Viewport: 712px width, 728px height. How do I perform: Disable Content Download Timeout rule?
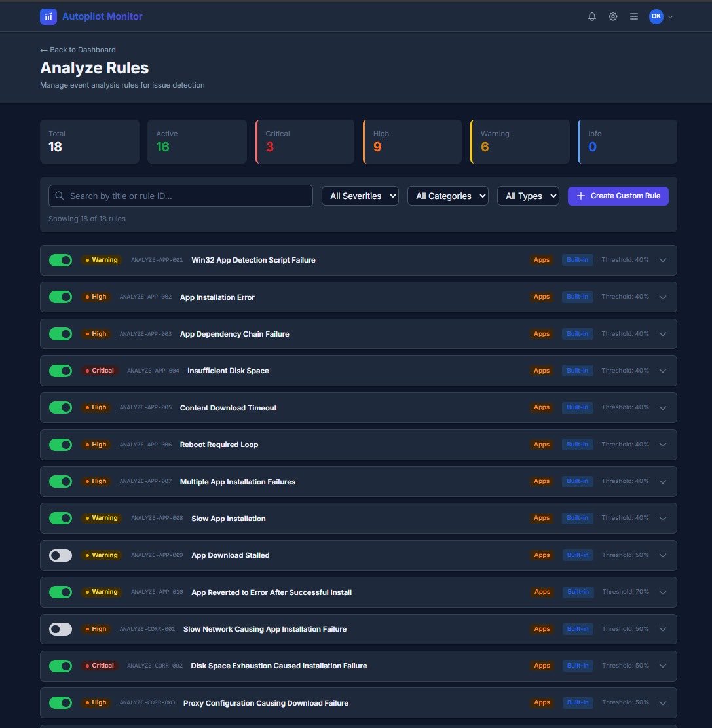(x=60, y=407)
